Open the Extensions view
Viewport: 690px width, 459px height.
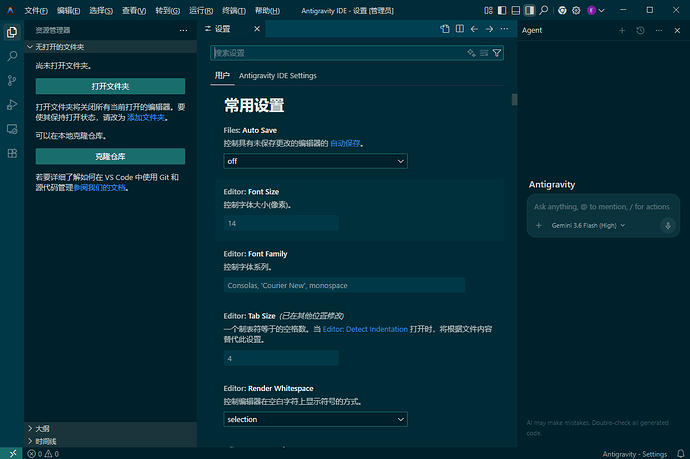pyautogui.click(x=12, y=153)
